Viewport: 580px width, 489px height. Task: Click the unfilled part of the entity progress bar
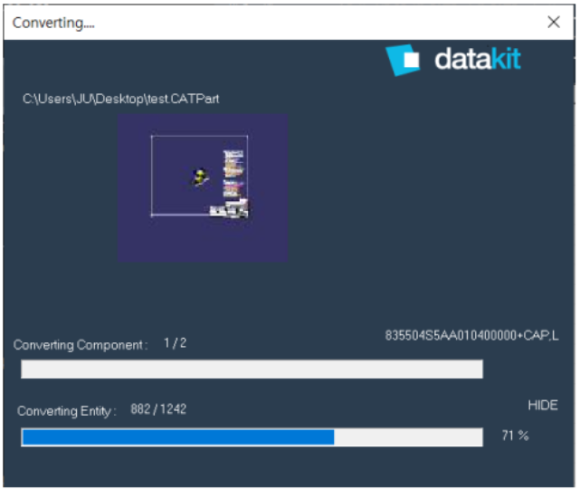[408, 437]
